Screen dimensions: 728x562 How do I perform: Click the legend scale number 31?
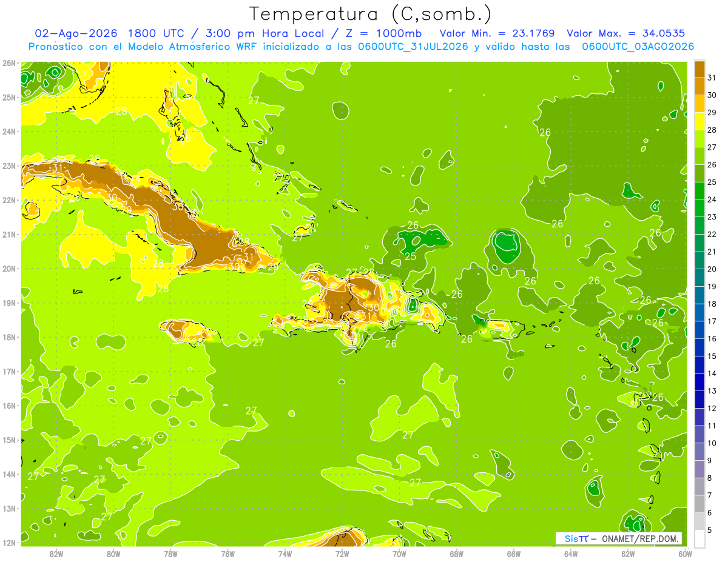click(x=712, y=77)
